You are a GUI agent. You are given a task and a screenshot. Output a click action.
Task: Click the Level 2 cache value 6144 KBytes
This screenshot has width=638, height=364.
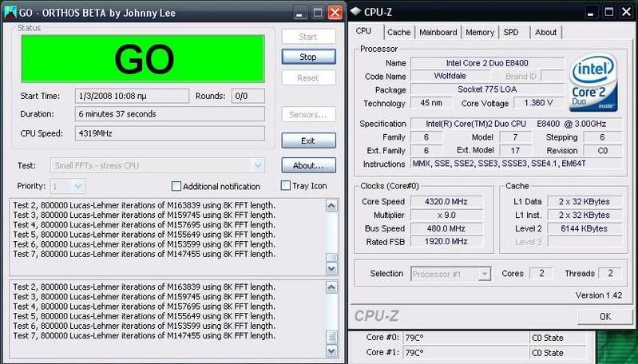click(585, 228)
